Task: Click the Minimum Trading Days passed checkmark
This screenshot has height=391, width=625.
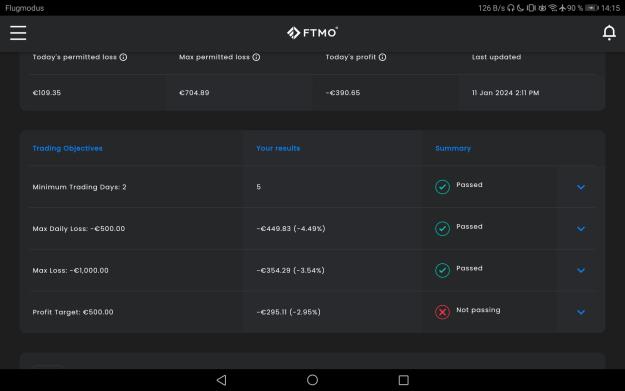Action: coord(442,187)
